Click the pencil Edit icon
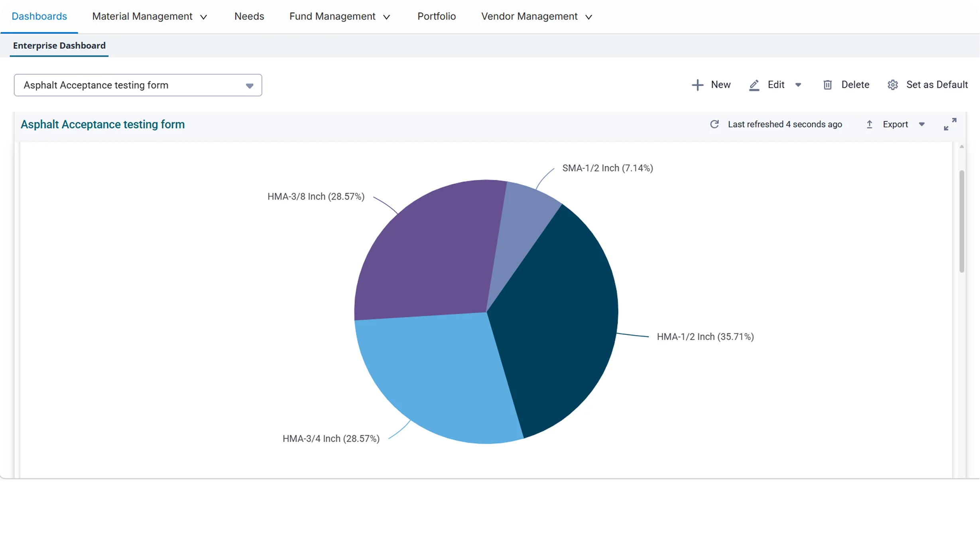Viewport: 980px width, 547px height. coord(754,85)
